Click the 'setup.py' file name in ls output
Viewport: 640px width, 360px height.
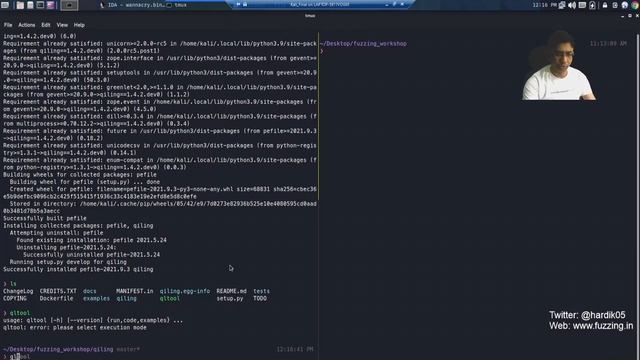click(230, 298)
